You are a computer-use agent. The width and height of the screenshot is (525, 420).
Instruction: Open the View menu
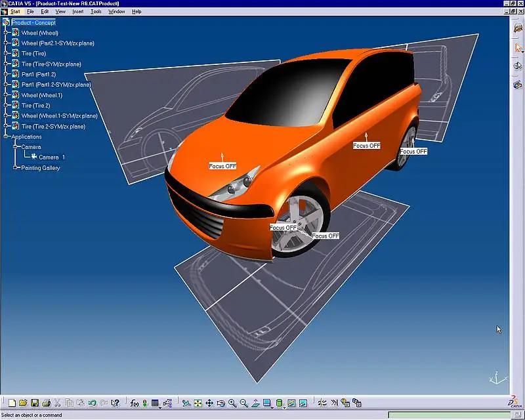tap(60, 11)
